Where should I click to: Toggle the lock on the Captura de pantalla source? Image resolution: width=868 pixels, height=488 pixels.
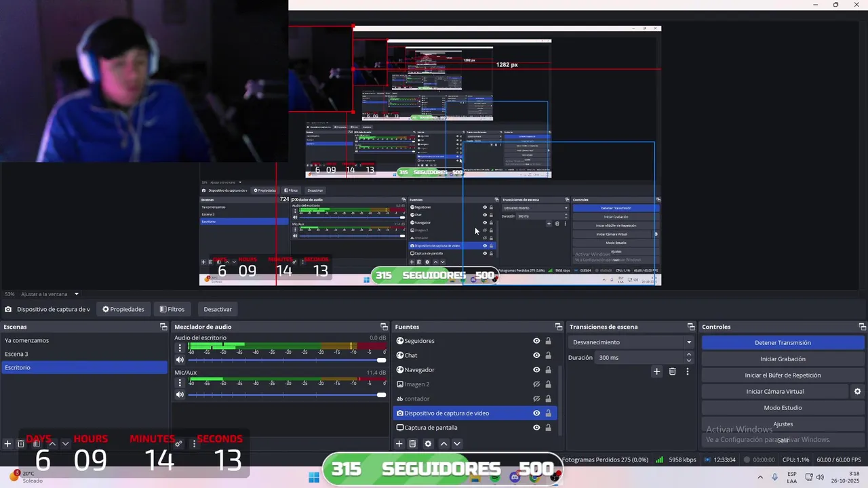click(549, 428)
